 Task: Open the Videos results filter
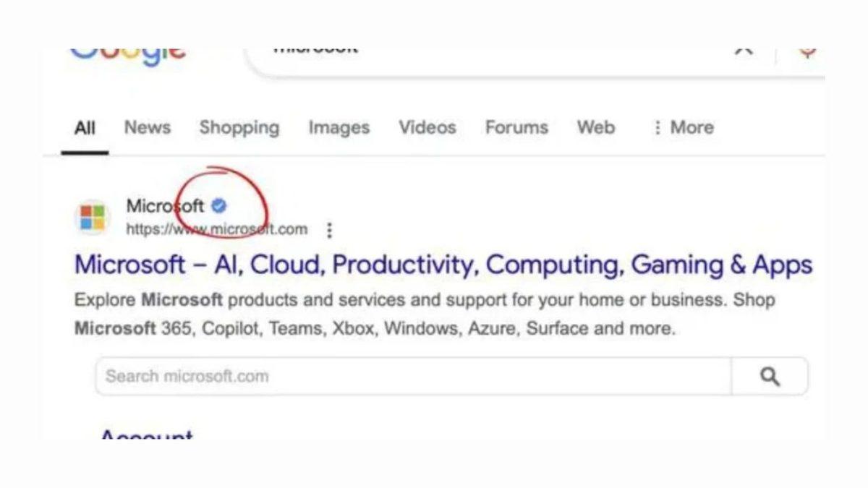(x=427, y=127)
